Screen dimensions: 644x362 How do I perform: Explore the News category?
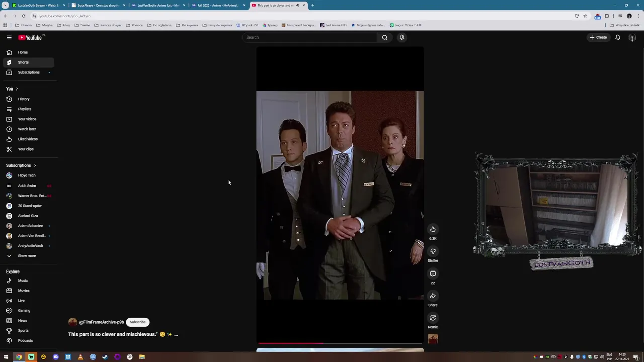click(28, 321)
